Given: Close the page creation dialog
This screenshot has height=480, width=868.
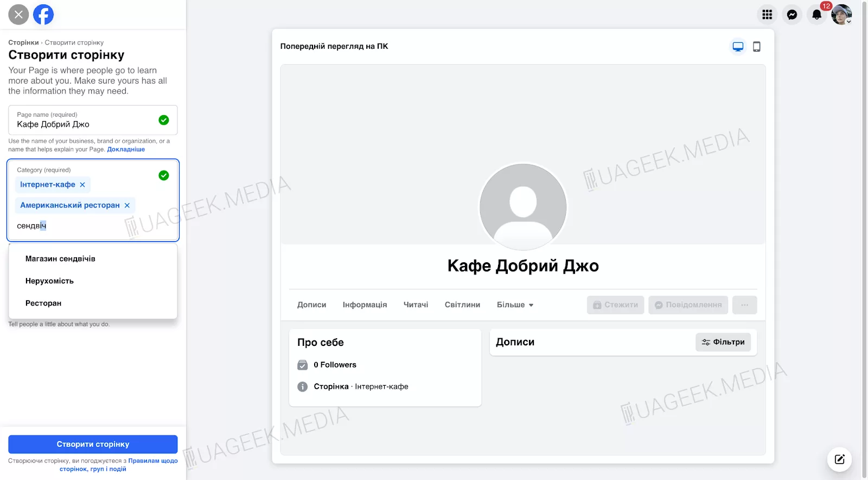Looking at the screenshot, I should coord(18,15).
